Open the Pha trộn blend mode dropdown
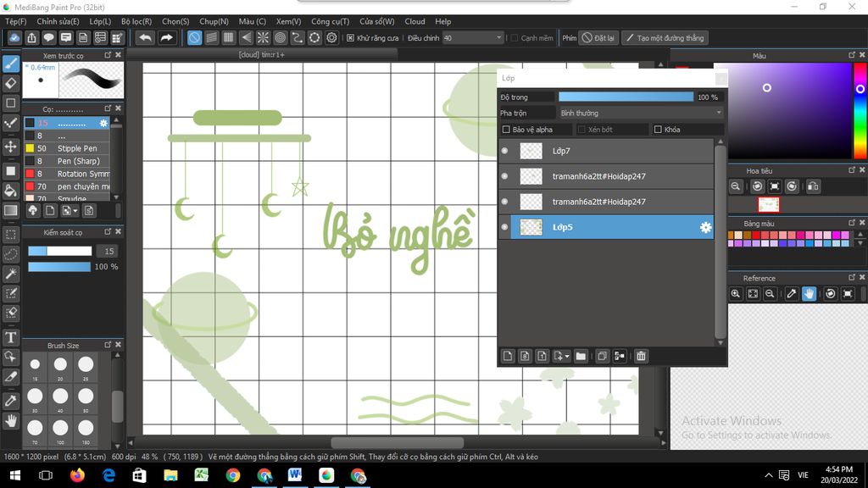This screenshot has width=868, height=488. point(641,113)
